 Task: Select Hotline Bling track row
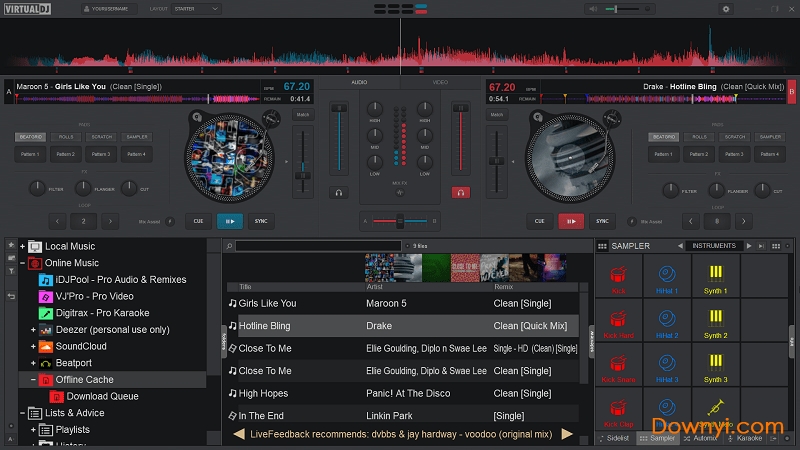click(401, 326)
